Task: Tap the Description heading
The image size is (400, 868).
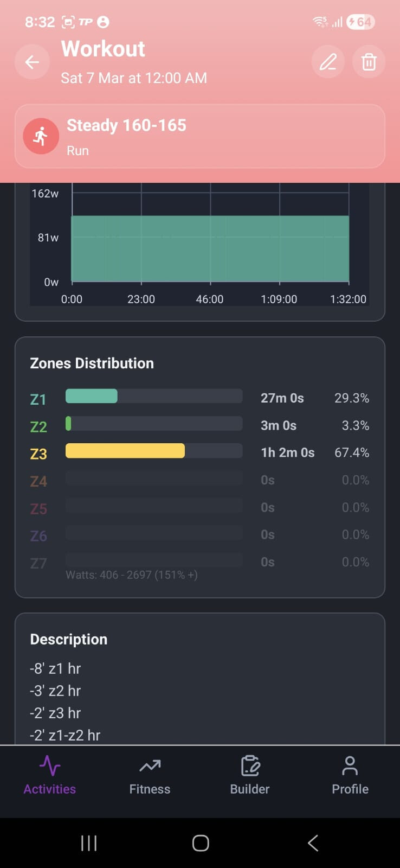Action: tap(69, 639)
